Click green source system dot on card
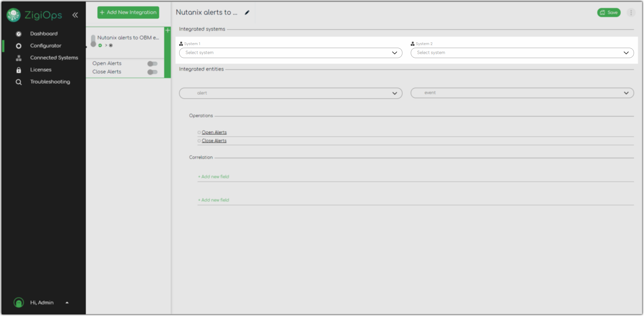 [100, 45]
